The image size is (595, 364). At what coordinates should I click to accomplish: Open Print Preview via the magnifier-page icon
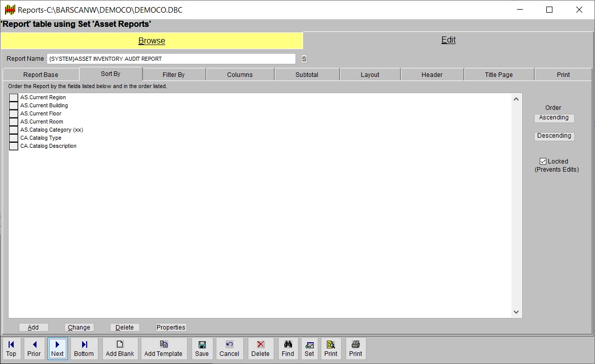pos(331,348)
